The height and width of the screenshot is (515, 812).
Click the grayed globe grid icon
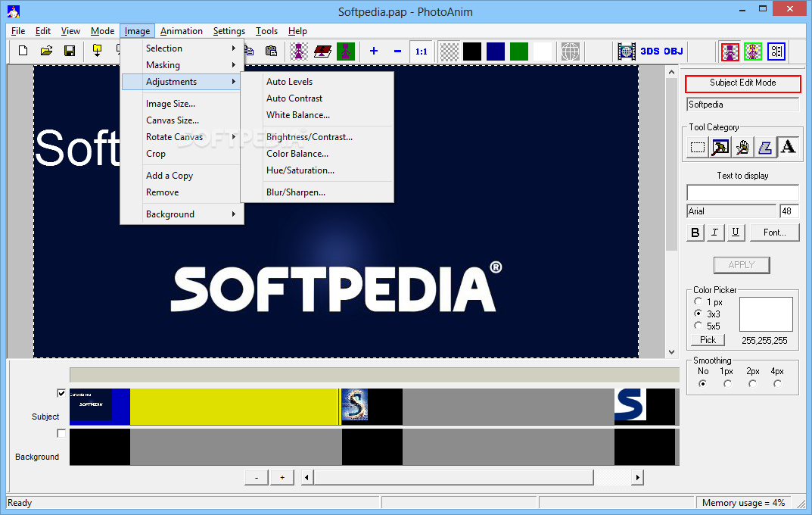point(570,51)
